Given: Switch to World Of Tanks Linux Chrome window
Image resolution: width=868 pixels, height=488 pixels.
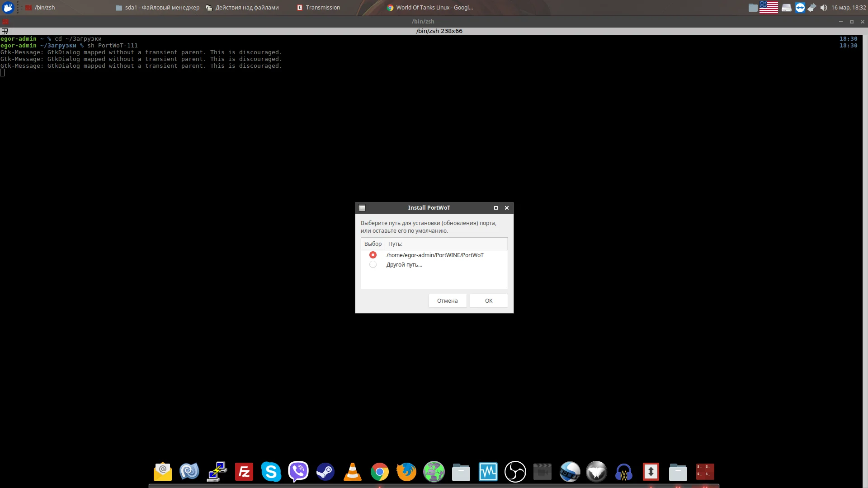Looking at the screenshot, I should (429, 8).
